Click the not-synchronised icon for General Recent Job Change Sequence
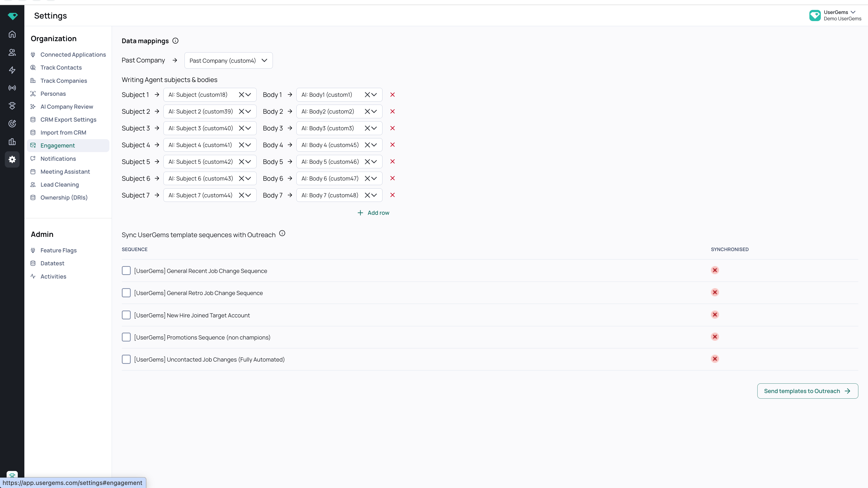 pos(715,270)
